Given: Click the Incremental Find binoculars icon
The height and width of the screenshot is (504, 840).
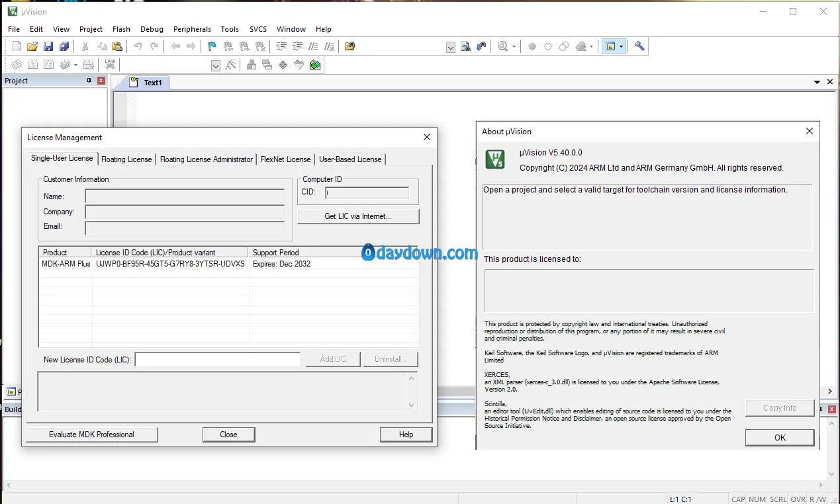Looking at the screenshot, I should 481,46.
